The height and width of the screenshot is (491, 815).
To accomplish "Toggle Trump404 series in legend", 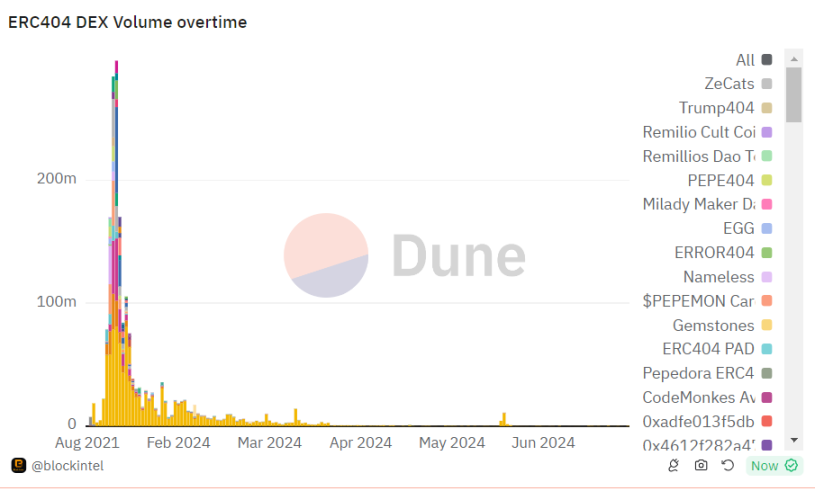I will tap(716, 108).
